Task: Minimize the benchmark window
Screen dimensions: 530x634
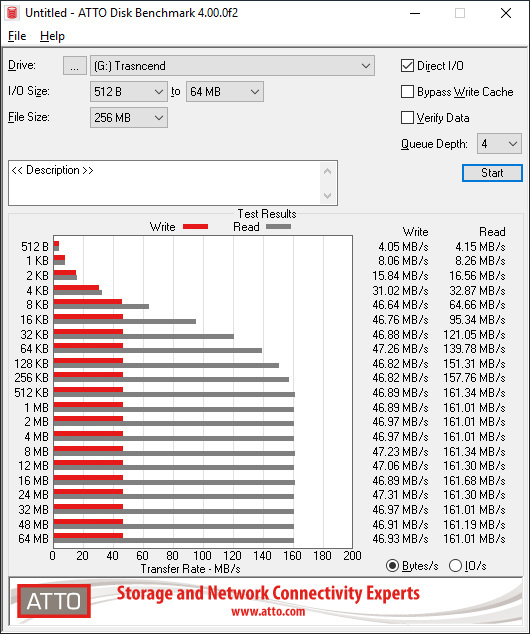Action: pos(415,13)
